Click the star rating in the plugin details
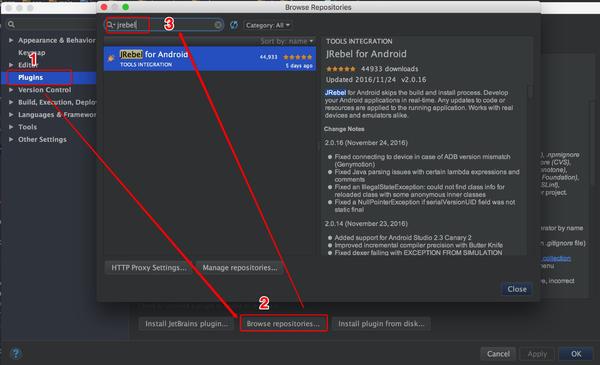Image resolution: width=600 pixels, height=365 pixels. 341,69
